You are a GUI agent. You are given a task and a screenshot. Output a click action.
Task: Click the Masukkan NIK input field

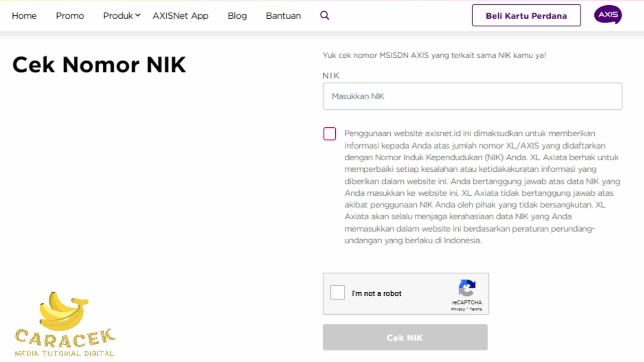472,96
